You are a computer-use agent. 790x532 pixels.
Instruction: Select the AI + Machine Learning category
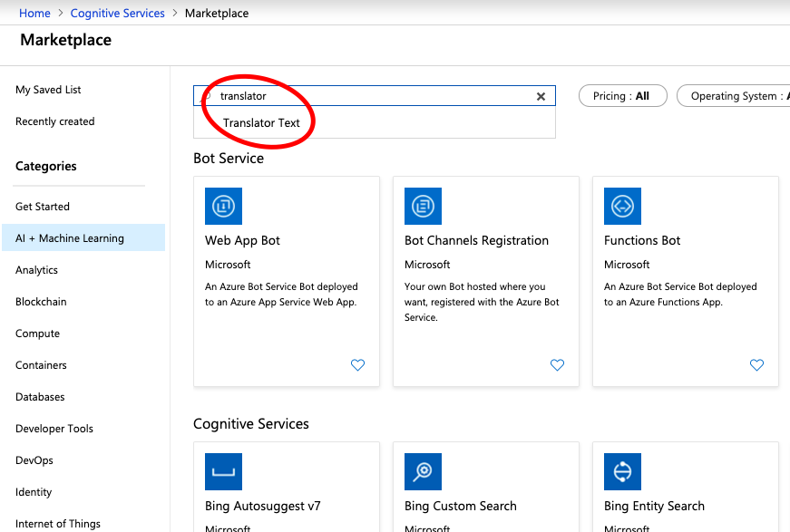(x=70, y=238)
